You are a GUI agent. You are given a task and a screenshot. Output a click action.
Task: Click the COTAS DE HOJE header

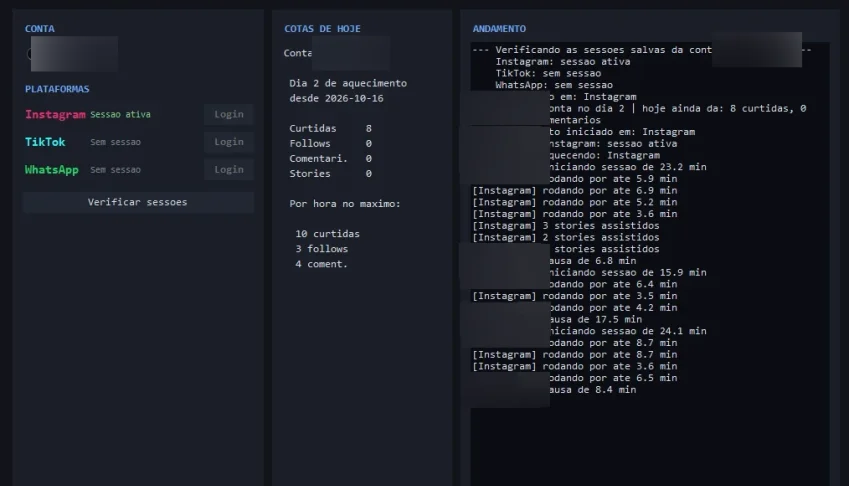point(322,29)
